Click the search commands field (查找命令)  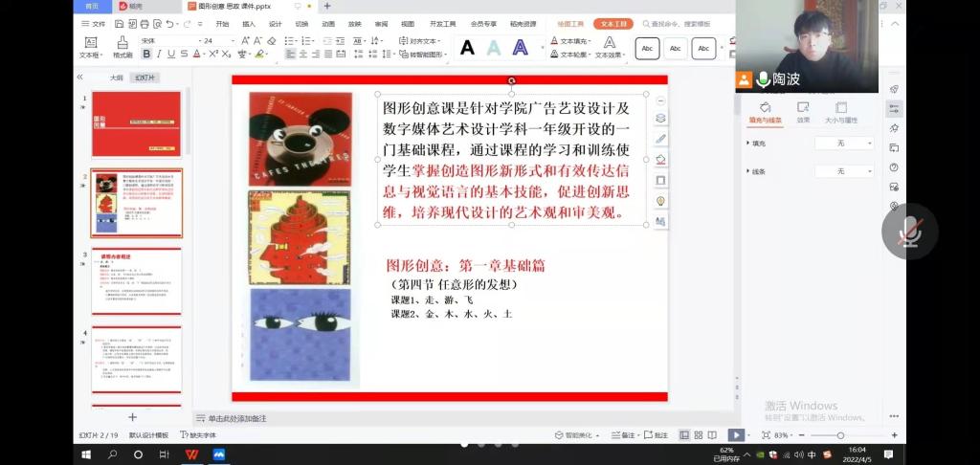[677, 24]
